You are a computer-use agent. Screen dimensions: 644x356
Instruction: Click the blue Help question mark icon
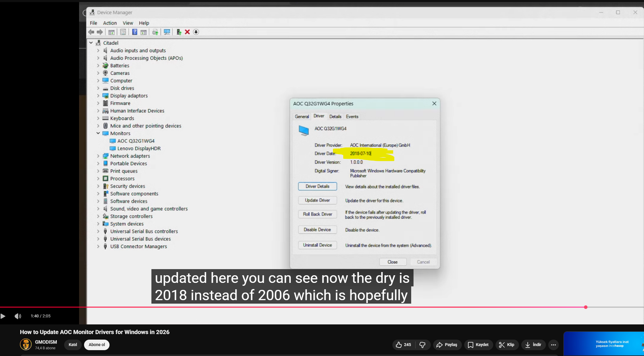pos(134,32)
